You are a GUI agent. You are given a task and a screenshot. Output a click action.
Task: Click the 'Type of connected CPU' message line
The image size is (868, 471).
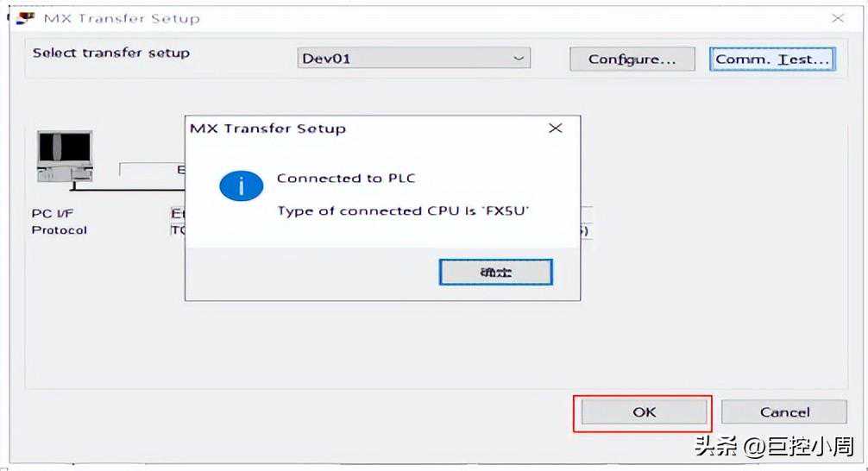[402, 211]
